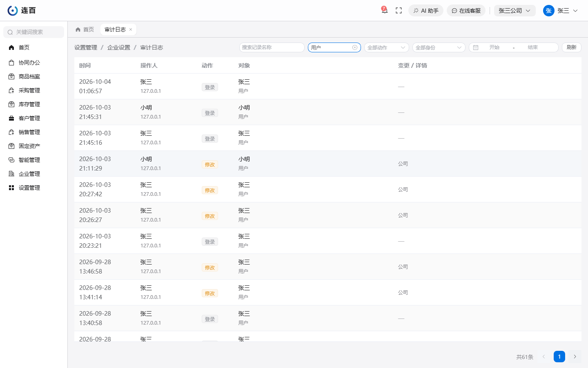Select page 1 in pagination
This screenshot has height=368, width=588.
coord(559,357)
